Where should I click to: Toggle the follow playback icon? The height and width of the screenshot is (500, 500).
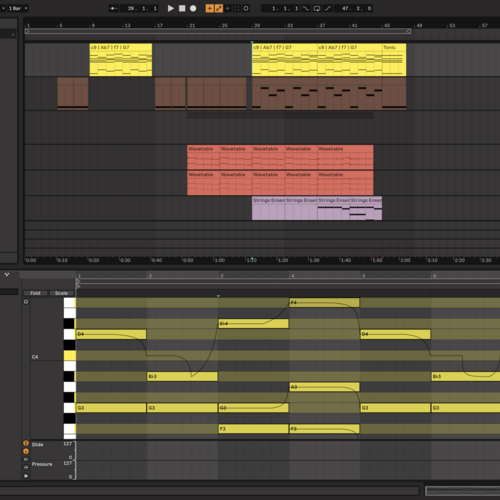[x=113, y=8]
